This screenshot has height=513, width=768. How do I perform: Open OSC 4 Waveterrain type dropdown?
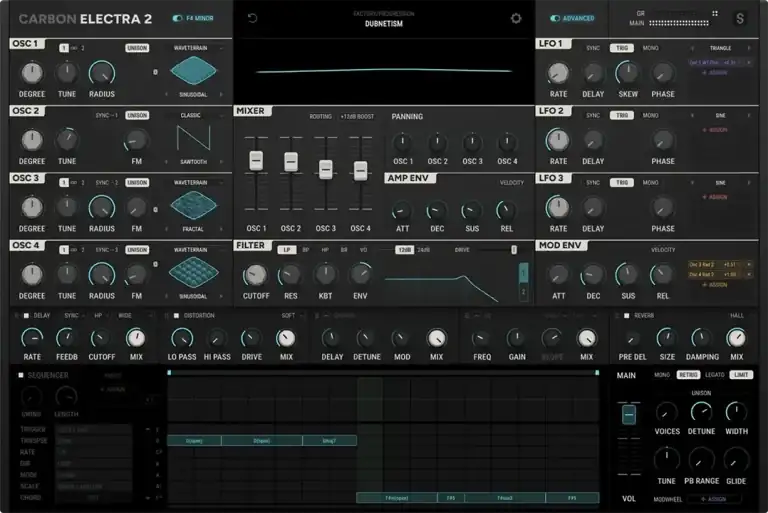tap(197, 250)
